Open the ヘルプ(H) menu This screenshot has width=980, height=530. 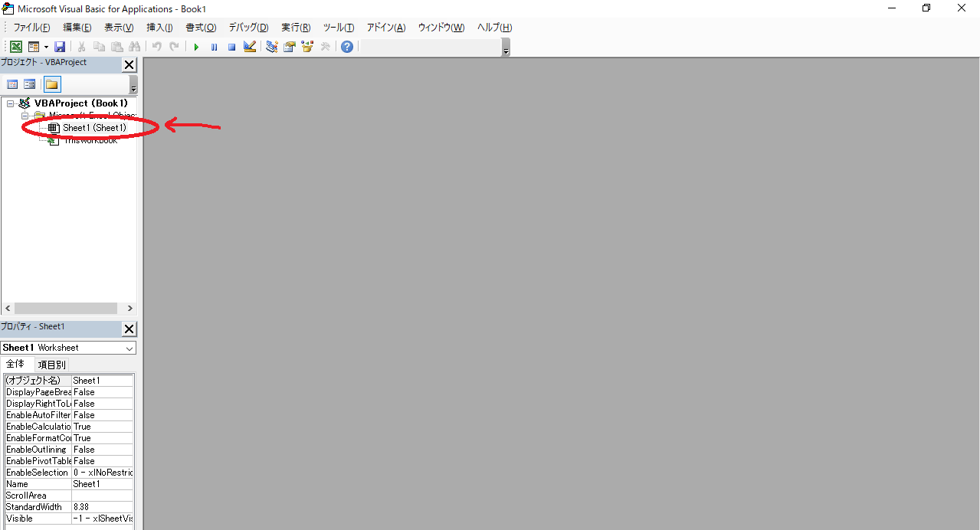point(494,28)
